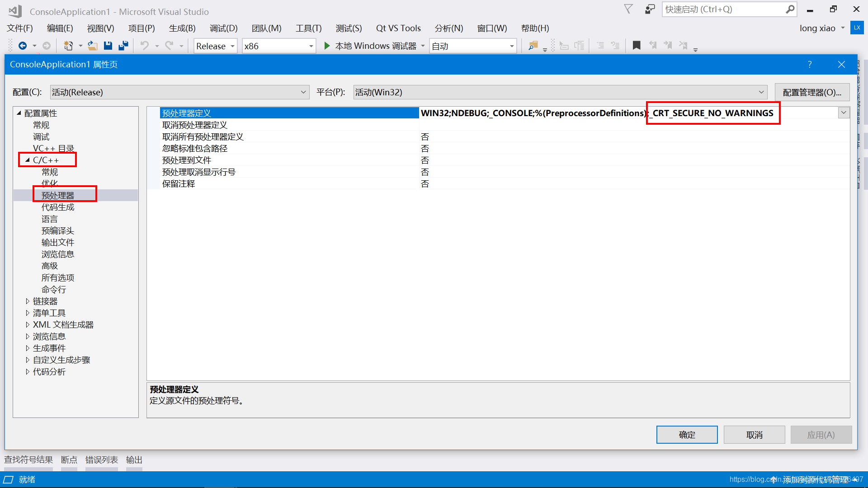868x488 pixels.
Task: Open the Qt VS Tools menu
Action: pos(398,28)
